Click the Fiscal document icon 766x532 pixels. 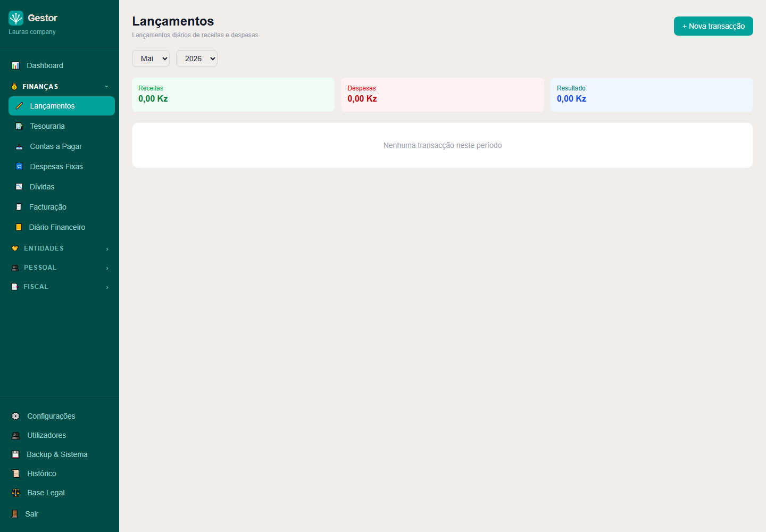pos(14,287)
